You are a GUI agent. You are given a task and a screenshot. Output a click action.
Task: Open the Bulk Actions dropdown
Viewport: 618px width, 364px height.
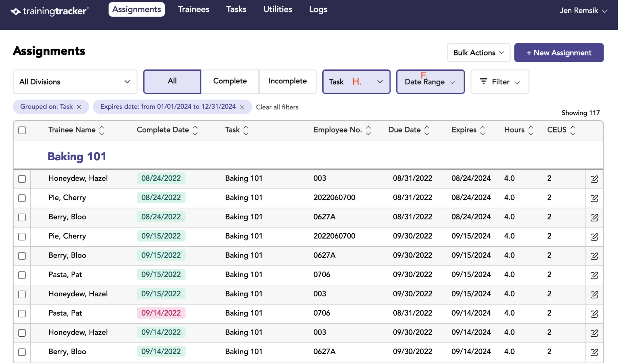478,53
